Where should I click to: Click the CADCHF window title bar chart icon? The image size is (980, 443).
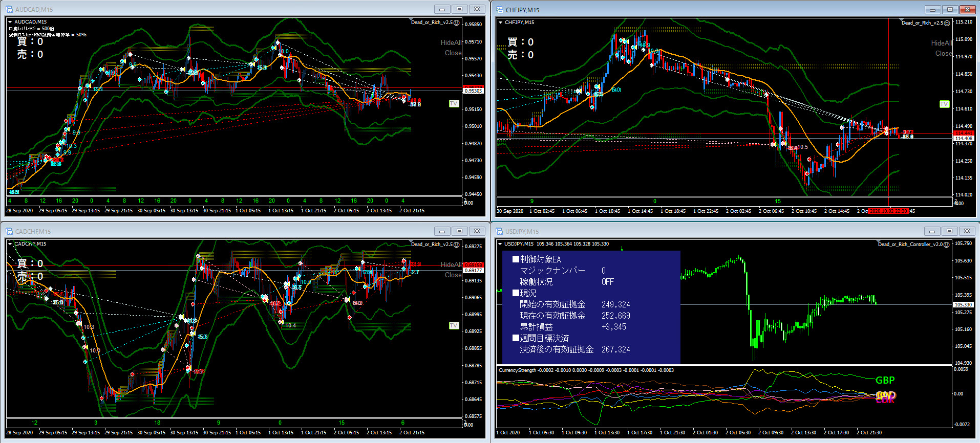[9, 231]
